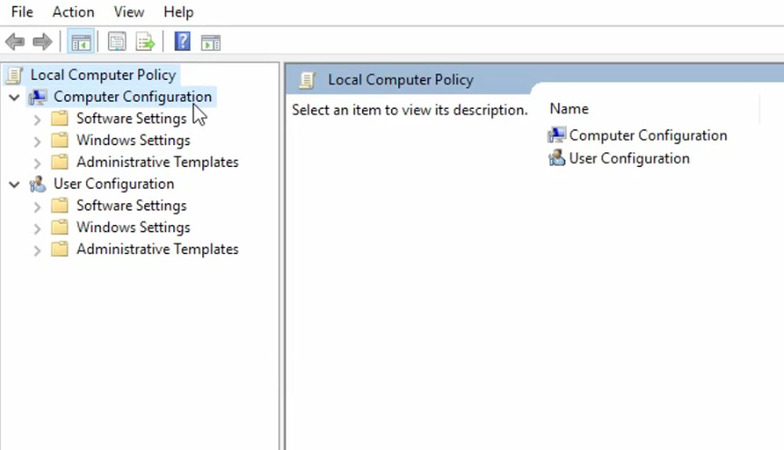Click Software Settings folder icon under Computer Configuration
Screen dimensions: 784x450
point(60,118)
